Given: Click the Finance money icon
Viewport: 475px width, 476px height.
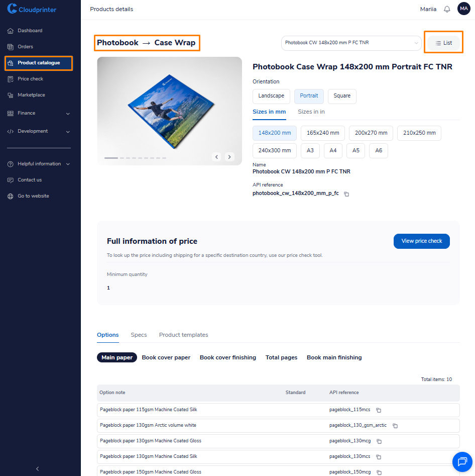Looking at the screenshot, I should 11,113.
